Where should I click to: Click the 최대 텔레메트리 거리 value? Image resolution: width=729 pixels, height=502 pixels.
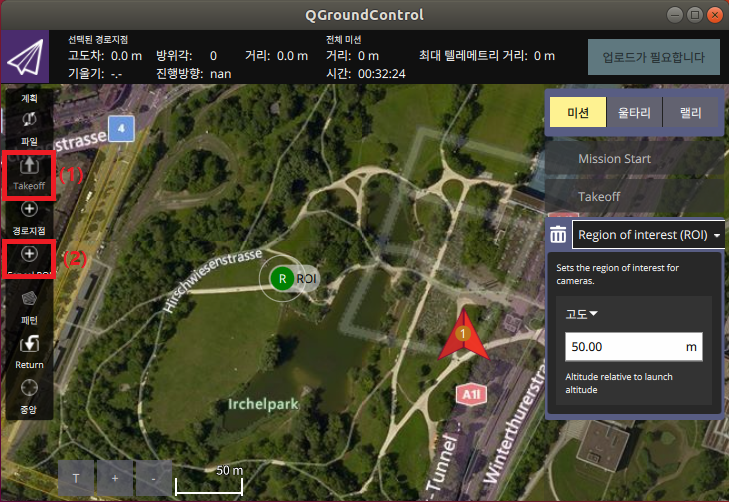coord(544,56)
